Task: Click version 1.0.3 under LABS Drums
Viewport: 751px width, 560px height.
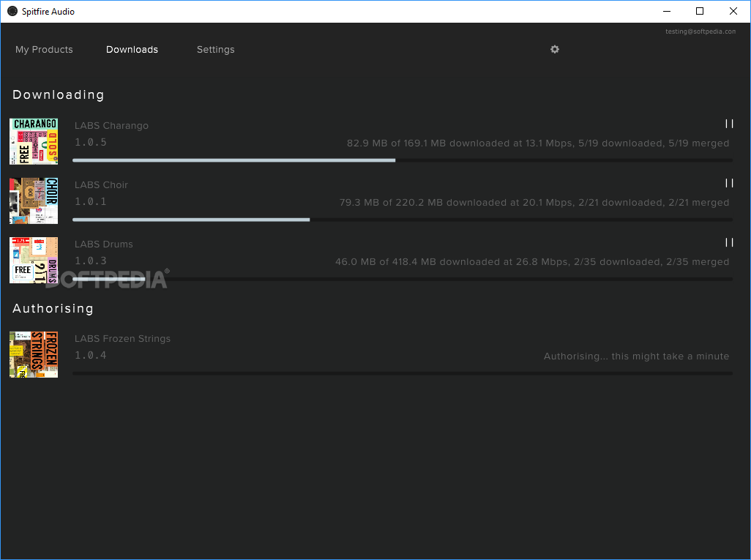Action: click(91, 261)
